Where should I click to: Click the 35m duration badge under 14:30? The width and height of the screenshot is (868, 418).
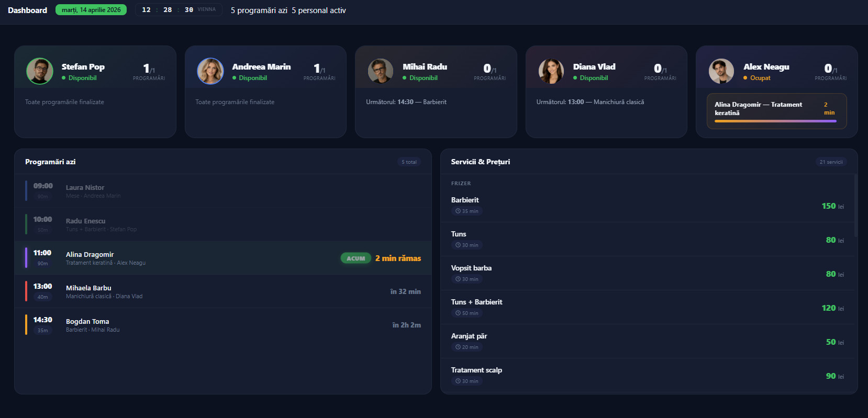(x=43, y=331)
